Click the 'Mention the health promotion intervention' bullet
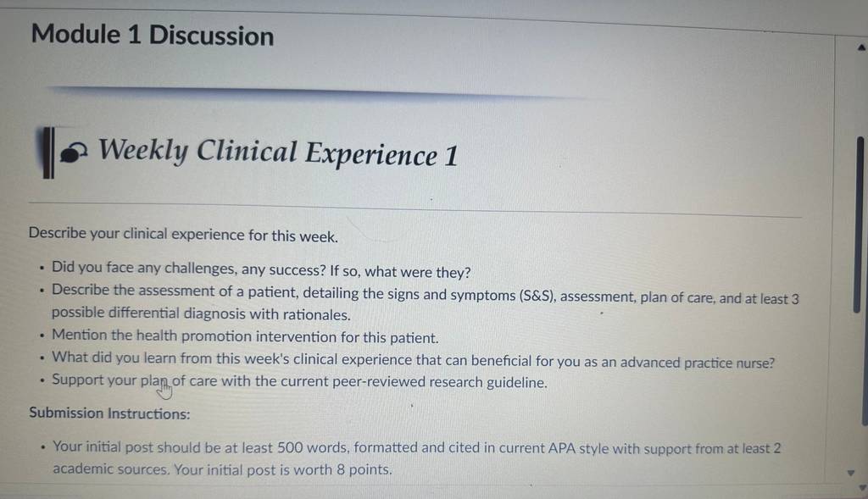Viewport: 868px width, 499px height. coord(245,335)
